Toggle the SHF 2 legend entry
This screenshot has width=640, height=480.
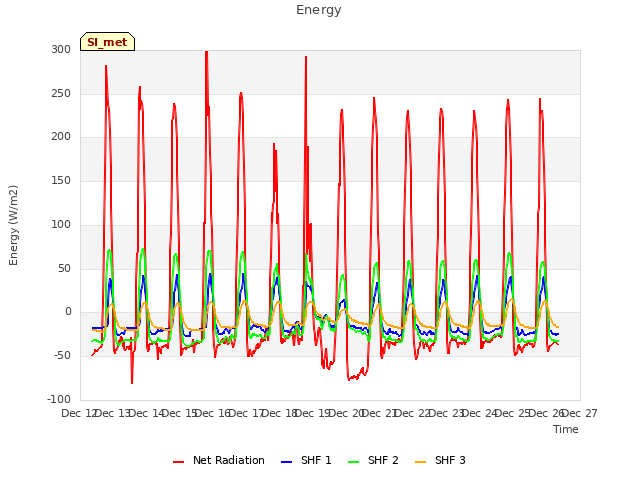point(373,460)
